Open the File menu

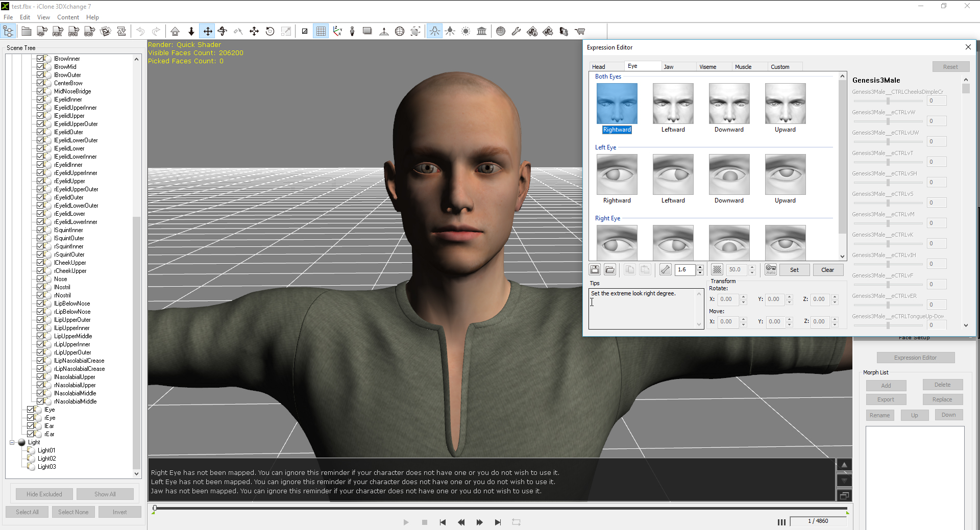8,17
